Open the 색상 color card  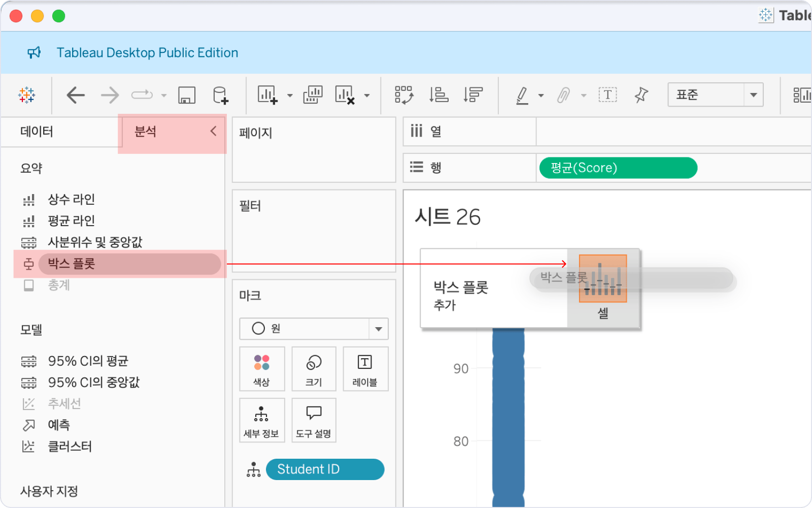click(262, 369)
